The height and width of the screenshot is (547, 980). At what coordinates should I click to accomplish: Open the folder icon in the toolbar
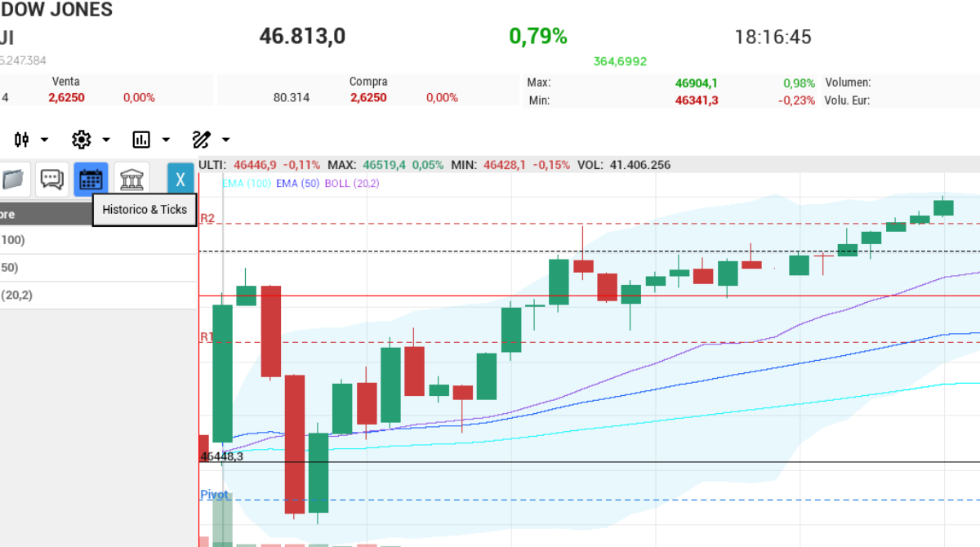(15, 179)
